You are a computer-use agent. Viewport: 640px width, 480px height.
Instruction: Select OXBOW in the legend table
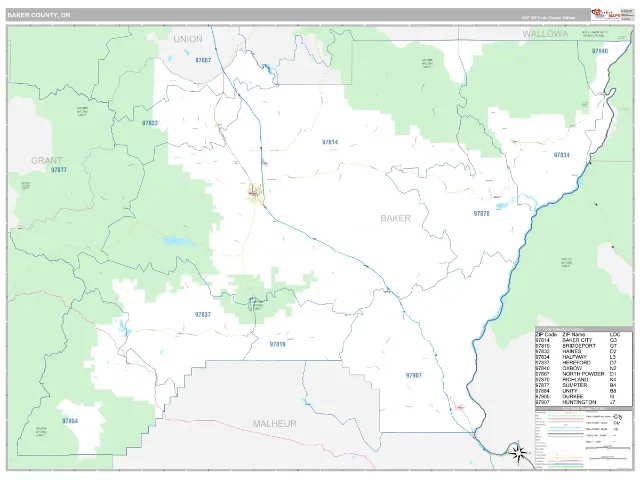coord(572,368)
